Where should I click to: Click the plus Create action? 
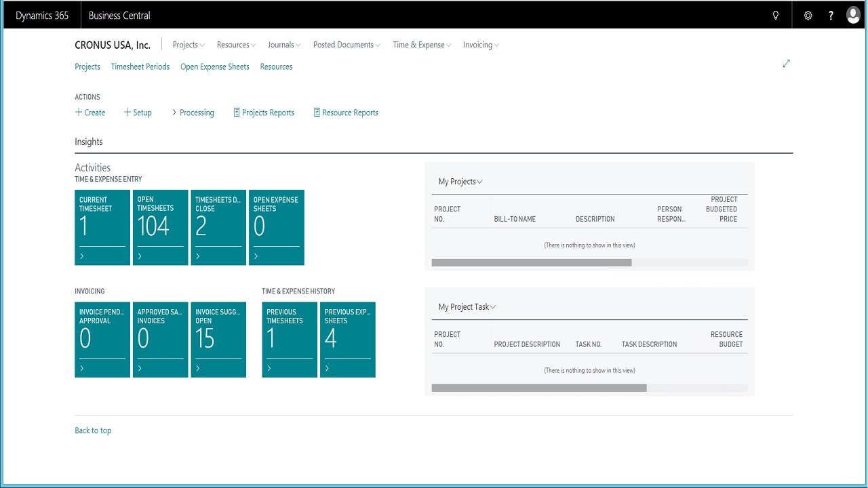[90, 113]
